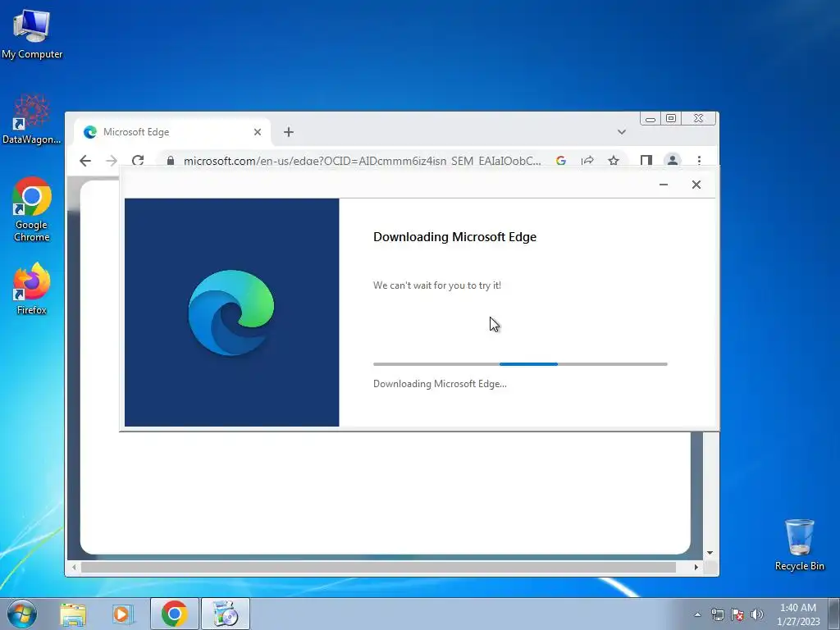Viewport: 840px width, 630px height.
Task: Click the Google icon in address bar
Action: coord(561,161)
